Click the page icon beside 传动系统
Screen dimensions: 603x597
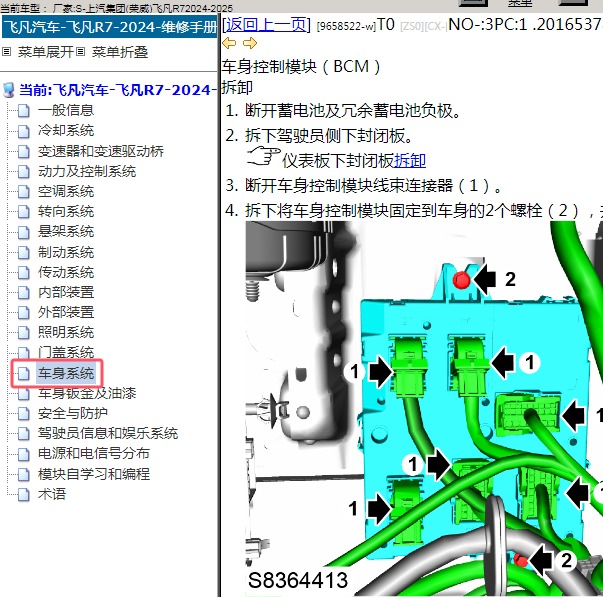click(24, 272)
